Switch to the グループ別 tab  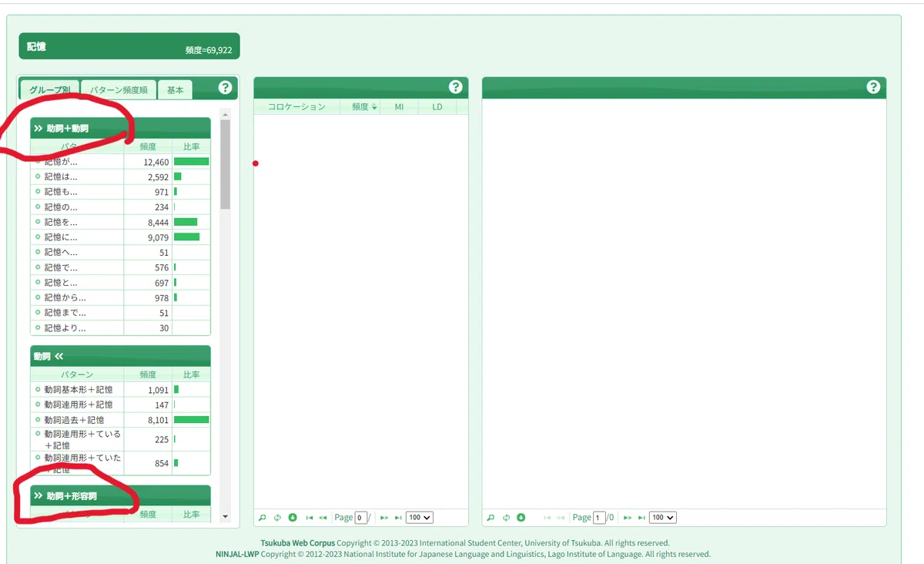(49, 89)
